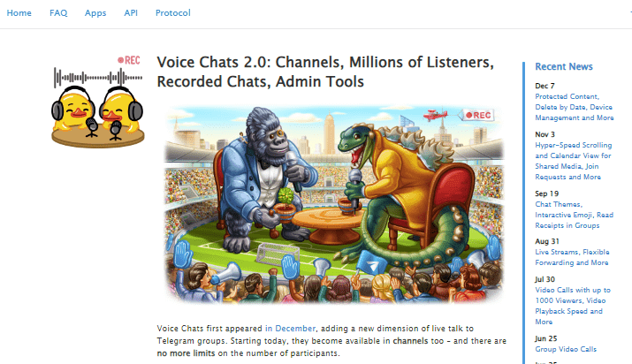Click the gorilla and dinosaur stadium illustration
The height and width of the screenshot is (364, 632).
(x=334, y=205)
